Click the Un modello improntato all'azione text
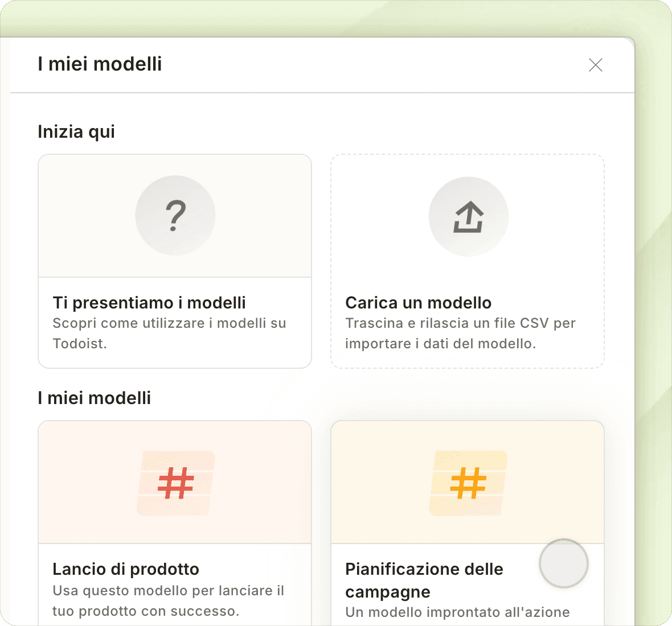This screenshot has width=672, height=626. tap(457, 612)
